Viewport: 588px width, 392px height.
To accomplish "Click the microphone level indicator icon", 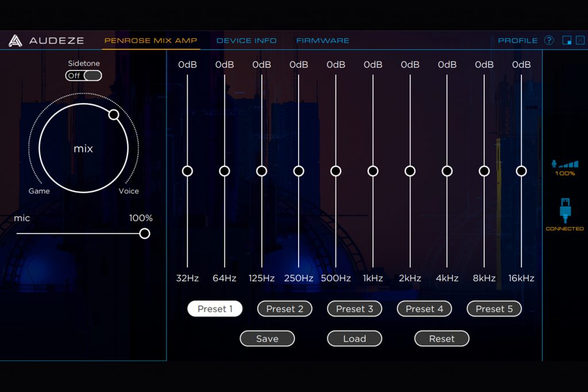I will click(x=564, y=164).
